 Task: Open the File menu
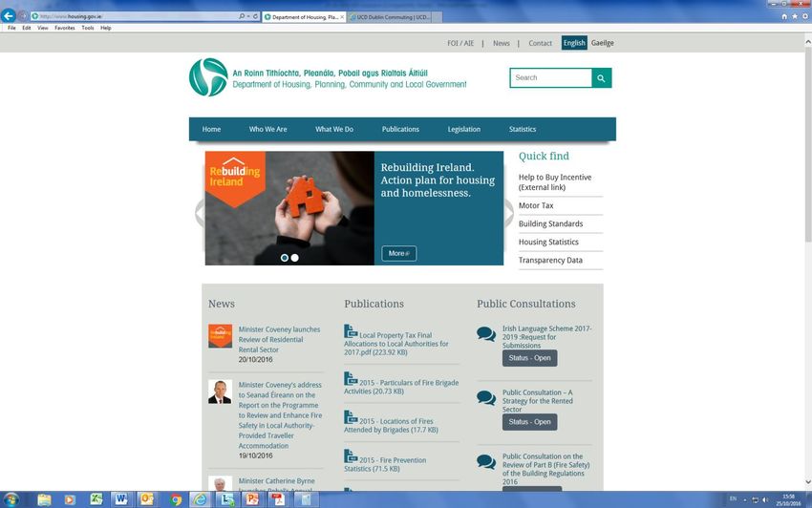11,28
